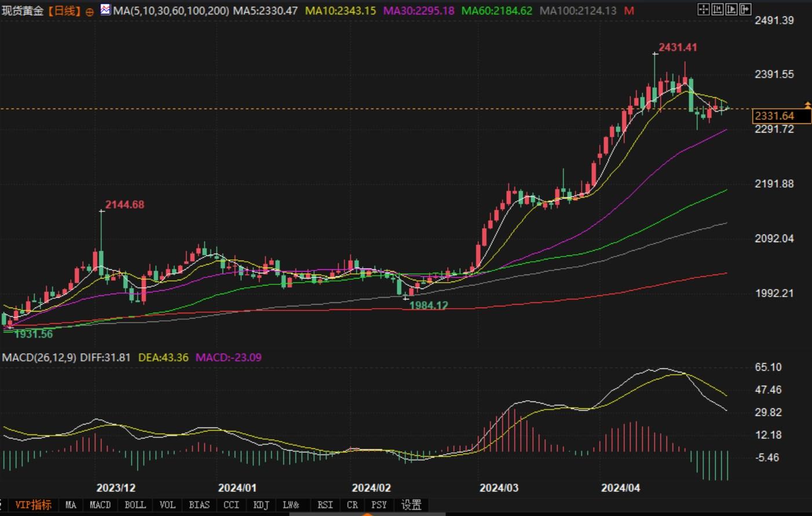
Task: Show the VOL indicator tab
Action: [167, 505]
